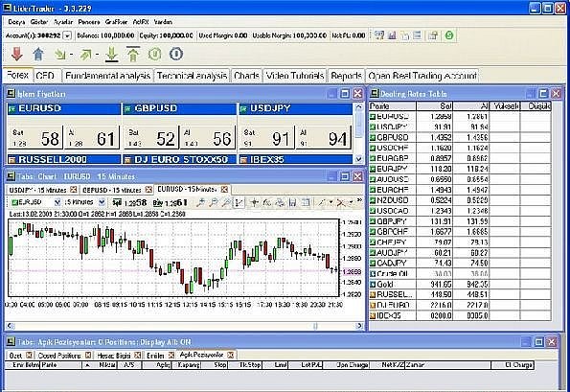
Task: Click the zoom-in magnifier on chart toolbar
Action: [200, 202]
